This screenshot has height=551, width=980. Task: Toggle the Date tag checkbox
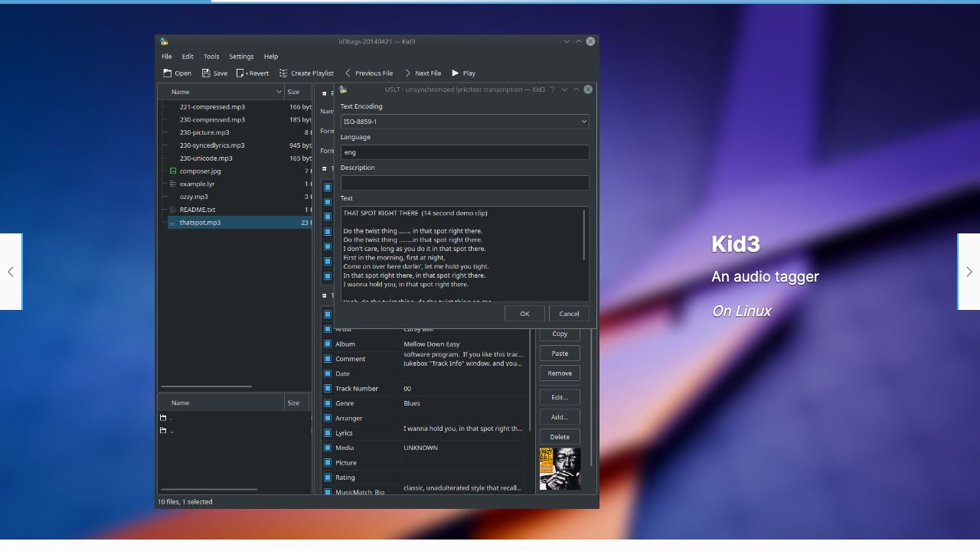328,374
